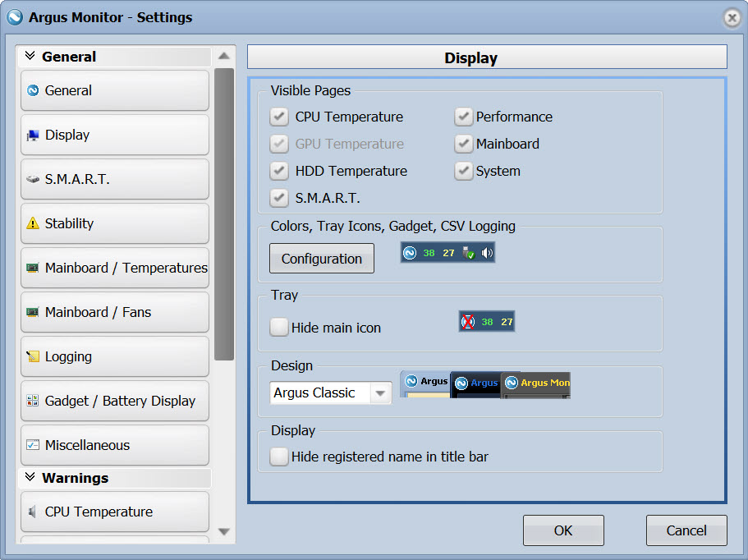The width and height of the screenshot is (748, 560).
Task: Open the Logging settings page
Action: [x=115, y=357]
